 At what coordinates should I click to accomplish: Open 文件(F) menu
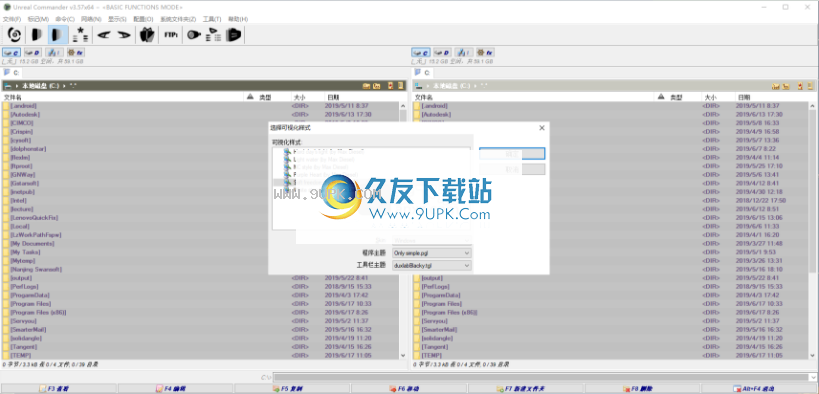pos(12,19)
